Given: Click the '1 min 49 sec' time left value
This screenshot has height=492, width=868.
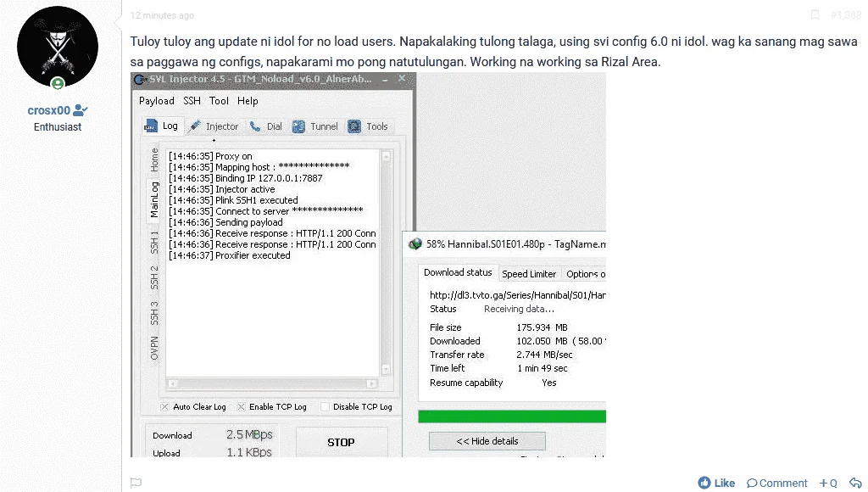Looking at the screenshot, I should [x=542, y=368].
